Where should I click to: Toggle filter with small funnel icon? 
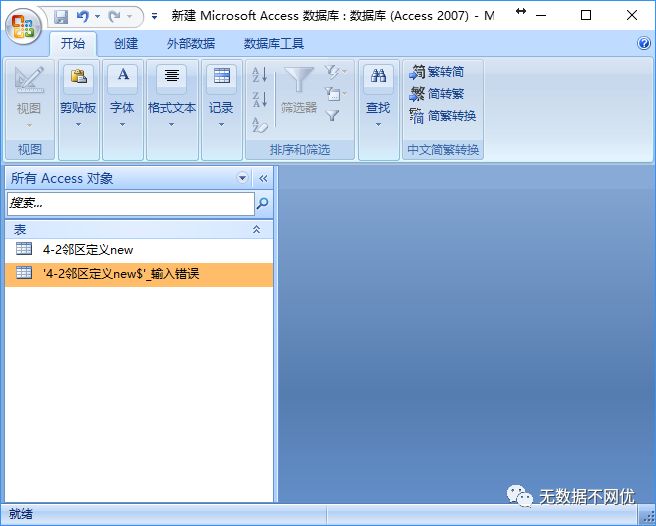[x=332, y=115]
